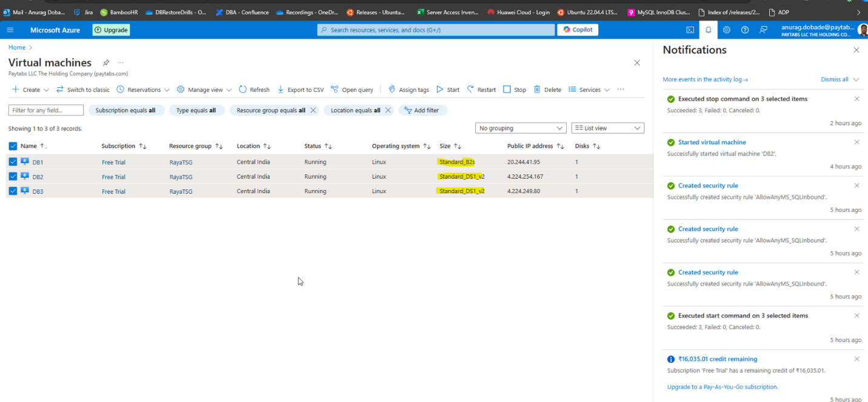This screenshot has height=402, width=868.
Task: Uncheck the DB2 row checkbox
Action: (13, 177)
